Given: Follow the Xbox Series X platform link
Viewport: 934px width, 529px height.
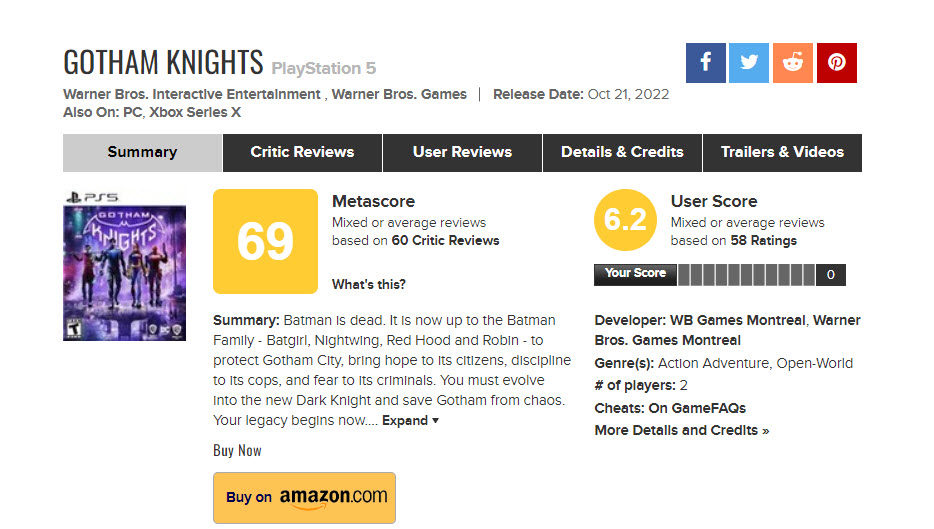Looking at the screenshot, I should pos(195,112).
